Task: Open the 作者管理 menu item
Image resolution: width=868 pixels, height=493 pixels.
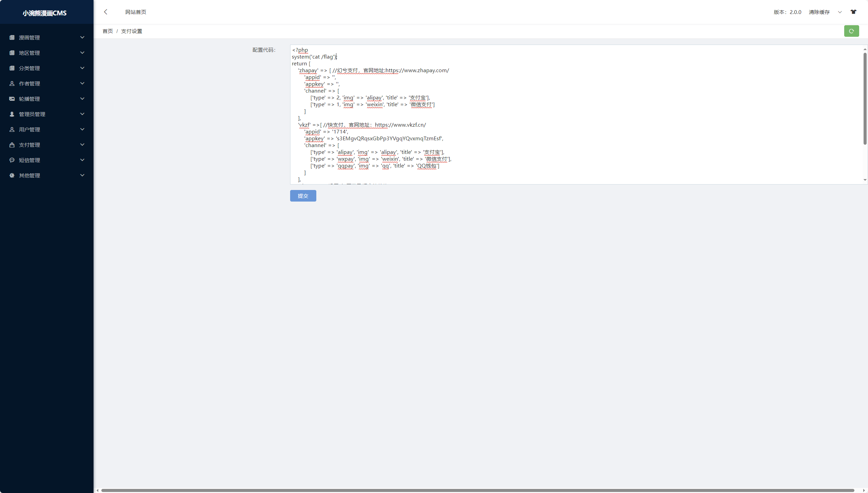Action: tap(47, 83)
